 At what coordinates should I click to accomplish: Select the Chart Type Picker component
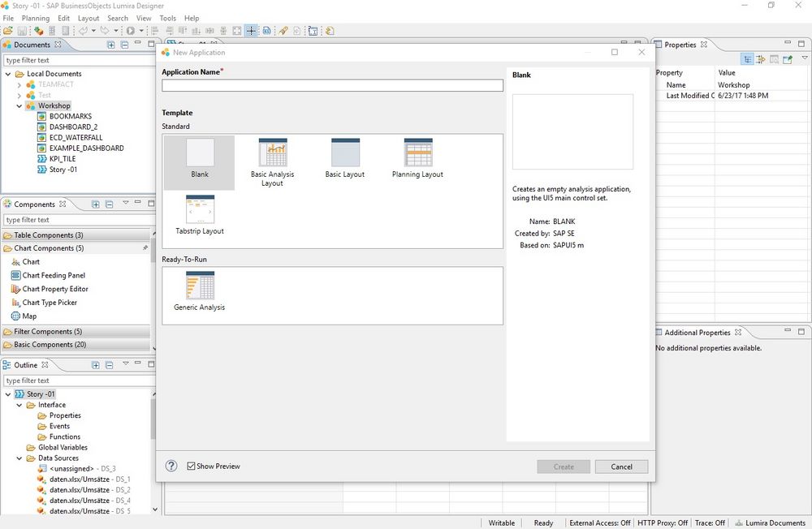point(44,303)
